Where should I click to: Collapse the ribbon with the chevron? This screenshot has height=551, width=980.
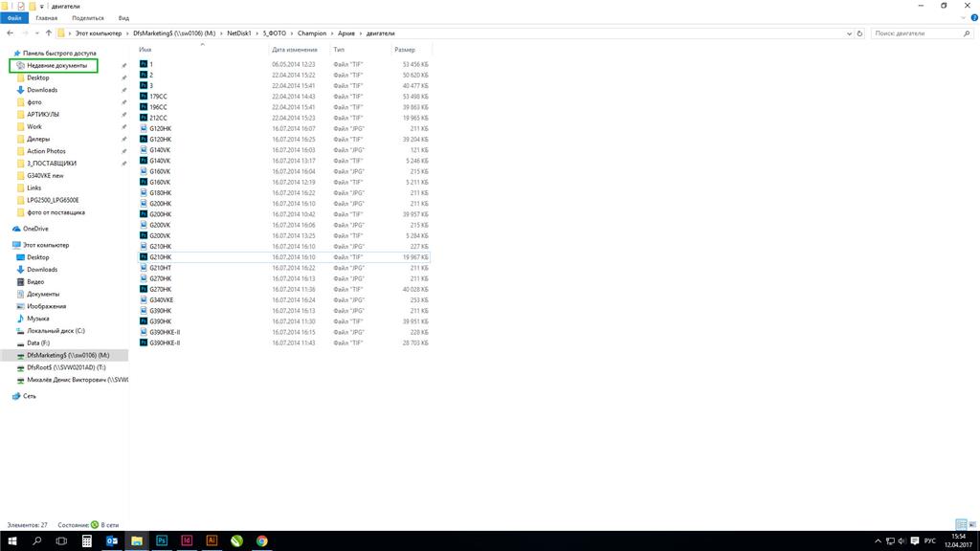point(963,18)
